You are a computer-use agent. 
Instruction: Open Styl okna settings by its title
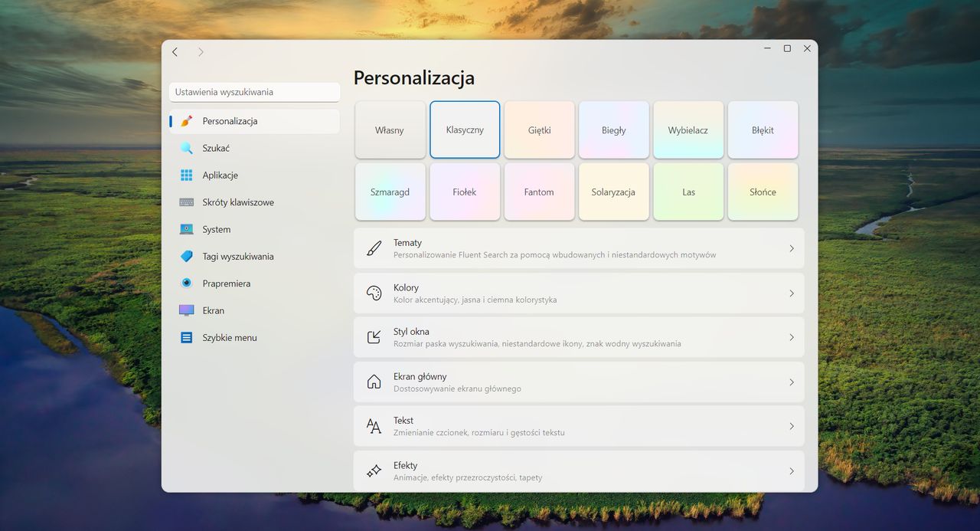pyautogui.click(x=411, y=332)
